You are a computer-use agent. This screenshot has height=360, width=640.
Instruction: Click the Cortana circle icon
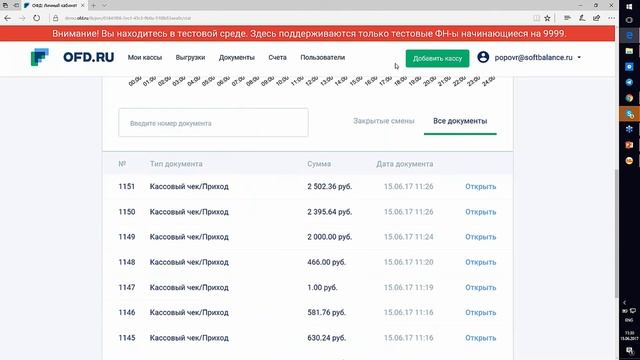pos(629,20)
